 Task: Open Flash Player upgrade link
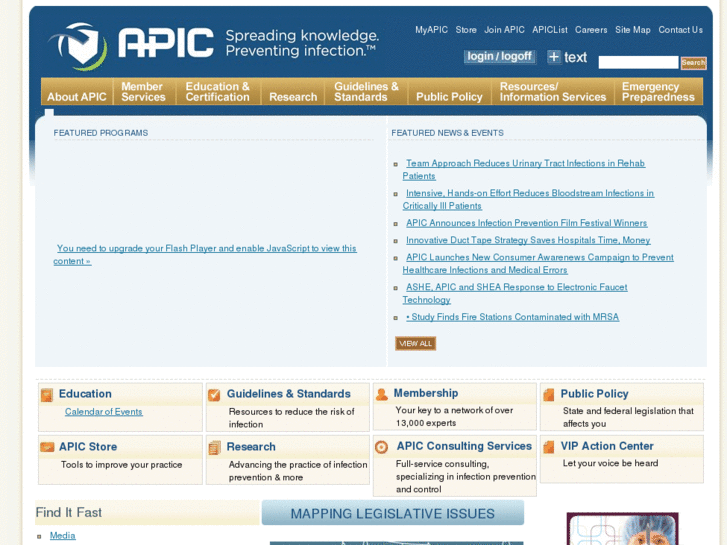coord(205,255)
